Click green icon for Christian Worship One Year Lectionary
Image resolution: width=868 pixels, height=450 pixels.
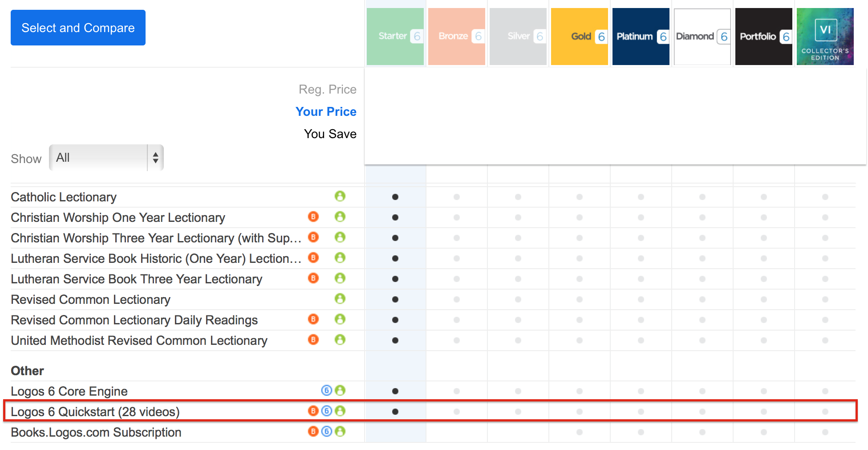pyautogui.click(x=340, y=217)
